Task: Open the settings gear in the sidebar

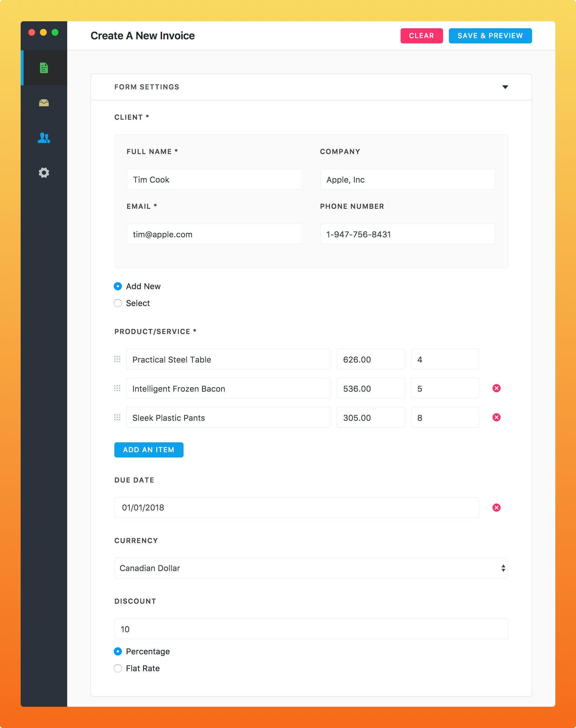Action: pyautogui.click(x=44, y=173)
